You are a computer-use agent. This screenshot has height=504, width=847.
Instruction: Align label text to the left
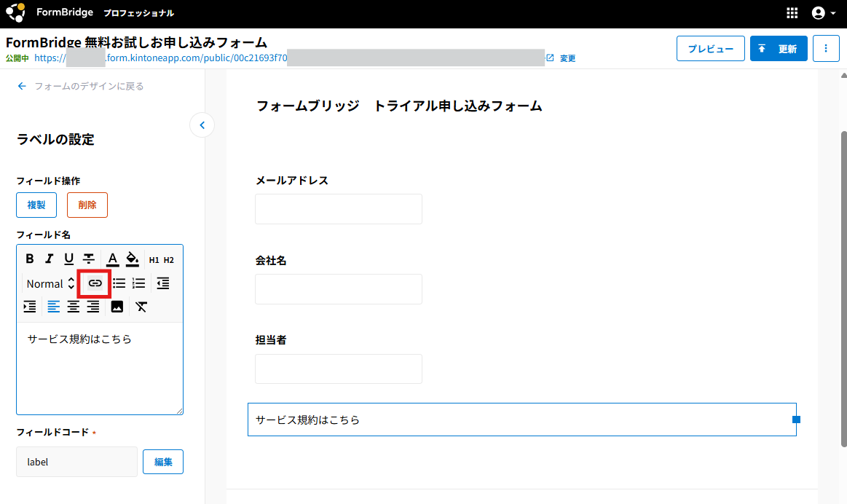(x=53, y=307)
